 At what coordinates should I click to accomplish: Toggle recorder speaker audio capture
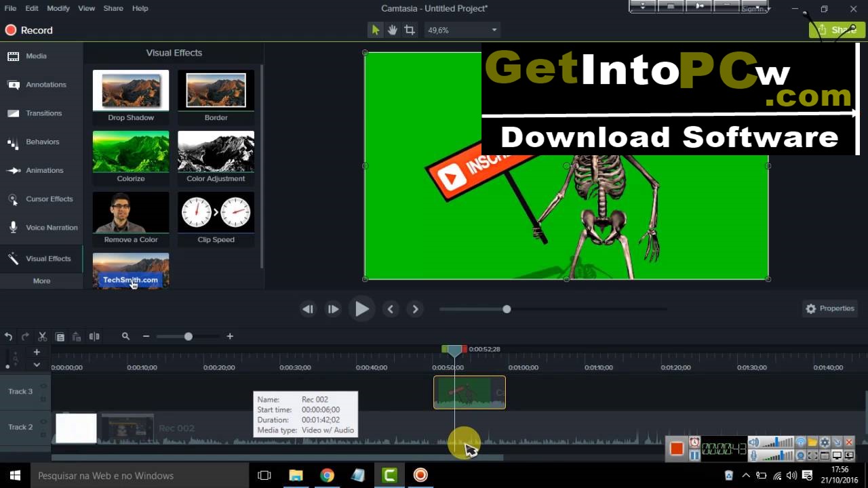click(x=753, y=443)
